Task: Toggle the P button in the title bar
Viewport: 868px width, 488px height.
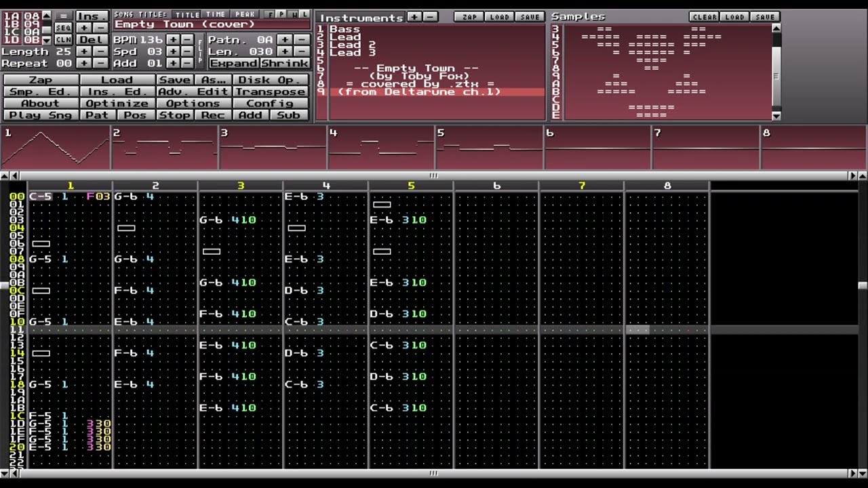Action: [x=281, y=14]
